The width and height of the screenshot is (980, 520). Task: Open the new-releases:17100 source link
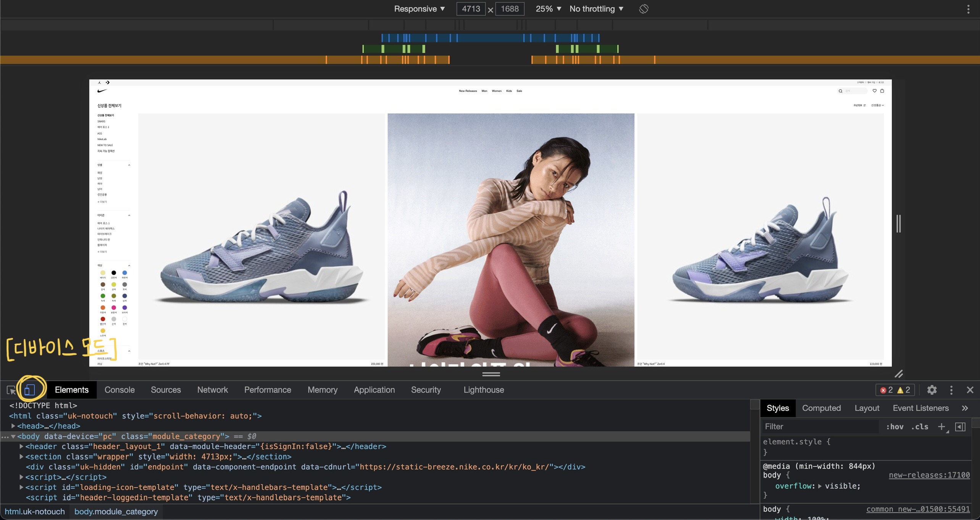[929, 475]
